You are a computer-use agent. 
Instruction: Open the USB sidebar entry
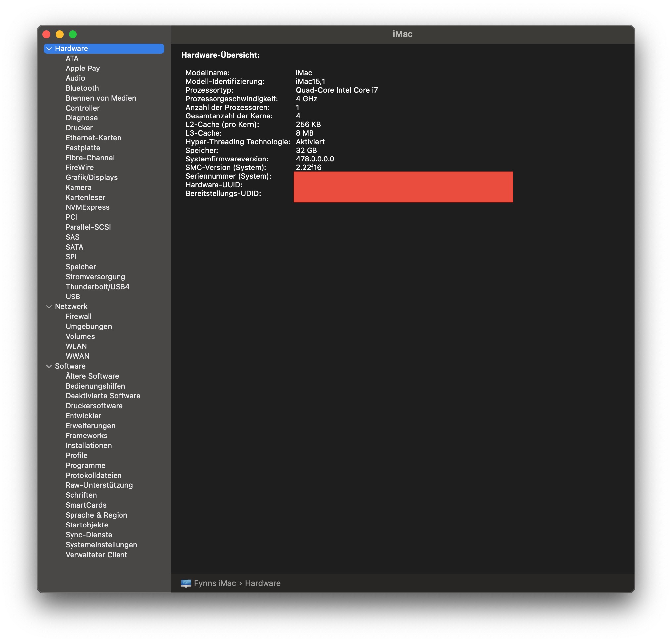pos(72,297)
